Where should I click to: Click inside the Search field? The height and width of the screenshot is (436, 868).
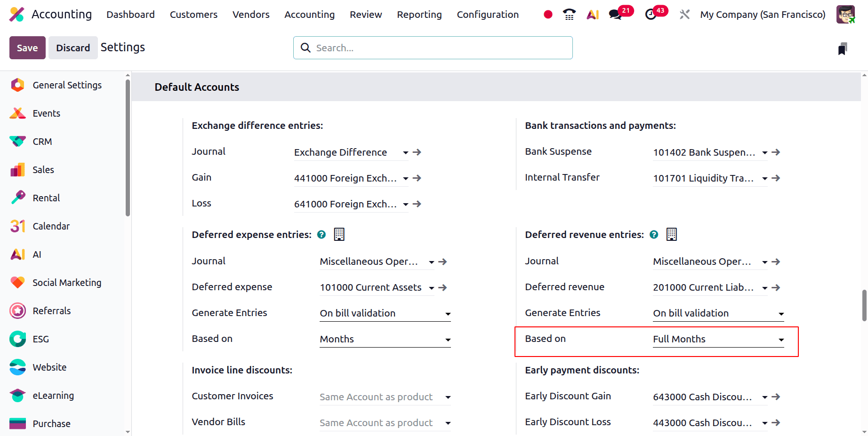tap(433, 48)
